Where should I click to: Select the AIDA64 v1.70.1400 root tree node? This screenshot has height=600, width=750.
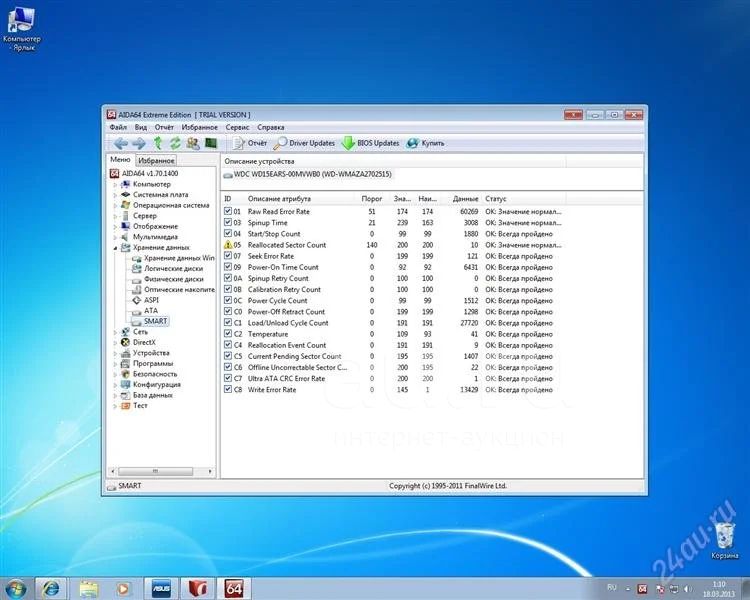pos(144,173)
